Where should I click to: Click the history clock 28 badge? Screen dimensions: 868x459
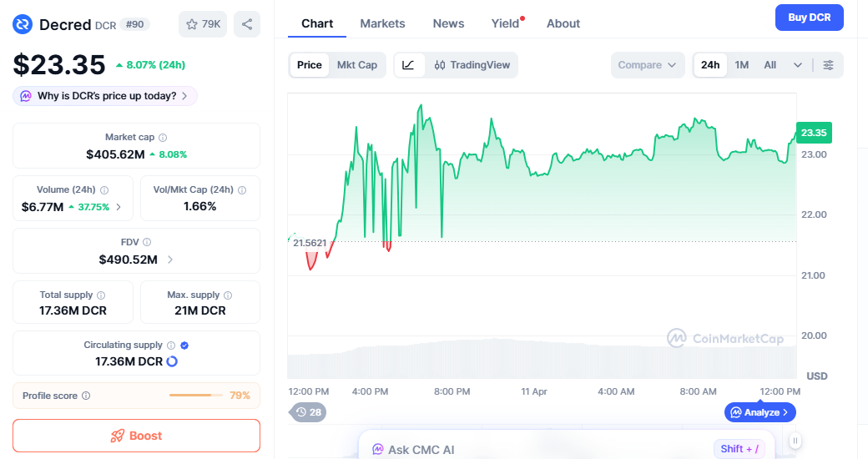pos(308,412)
